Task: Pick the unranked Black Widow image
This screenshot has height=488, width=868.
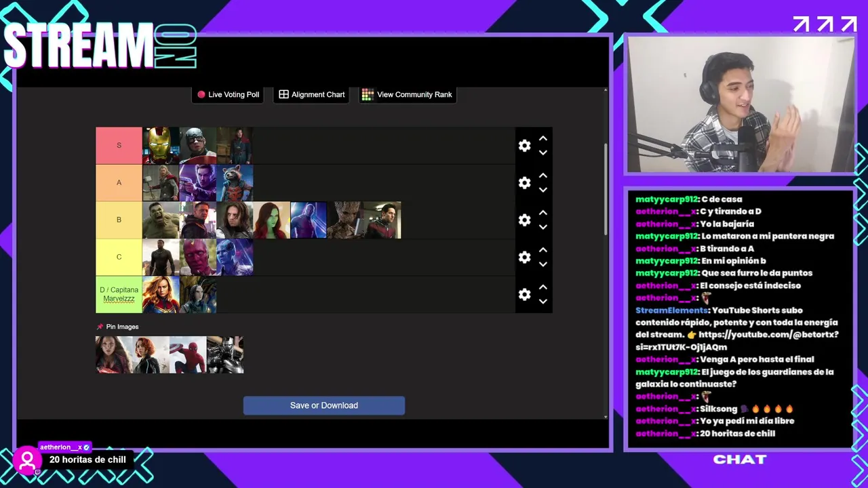Action: coord(151,355)
